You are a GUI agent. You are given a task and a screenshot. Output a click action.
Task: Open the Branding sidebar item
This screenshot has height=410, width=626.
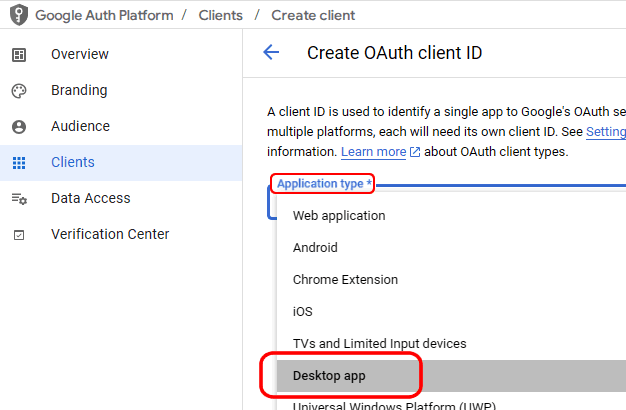click(121, 91)
